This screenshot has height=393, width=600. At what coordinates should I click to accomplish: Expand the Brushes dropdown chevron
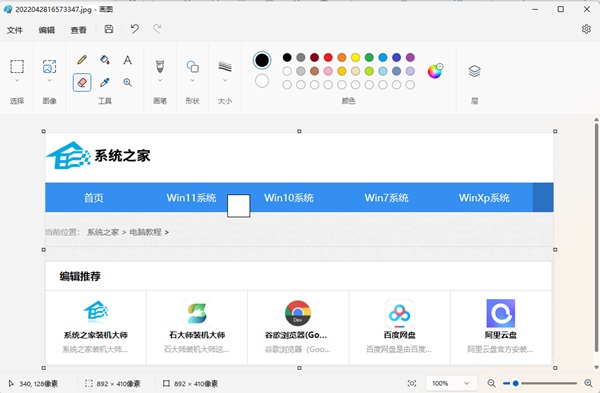click(160, 80)
